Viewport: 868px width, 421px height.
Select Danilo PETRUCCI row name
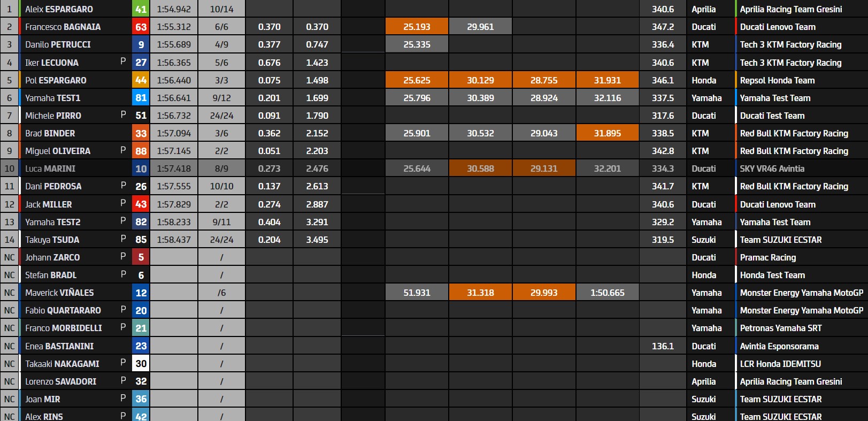(x=58, y=44)
